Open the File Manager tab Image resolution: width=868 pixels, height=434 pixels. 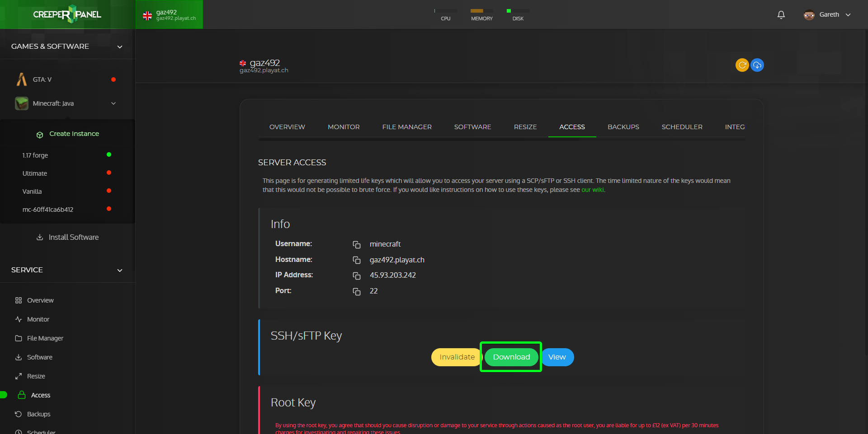click(x=407, y=127)
